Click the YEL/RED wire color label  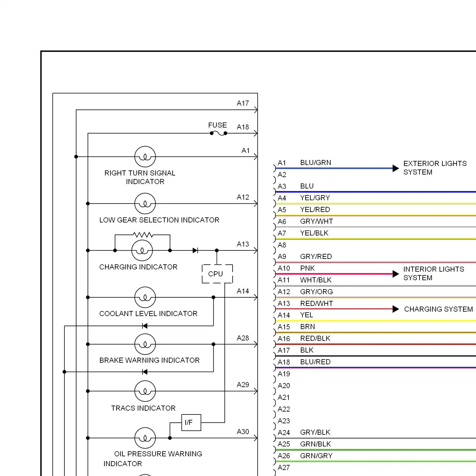coord(315,210)
